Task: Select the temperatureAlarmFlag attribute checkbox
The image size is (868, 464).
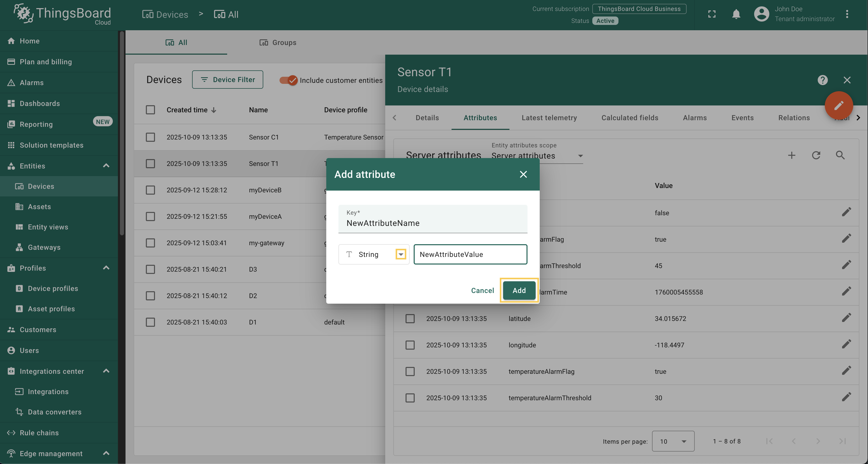Action: tap(410, 371)
